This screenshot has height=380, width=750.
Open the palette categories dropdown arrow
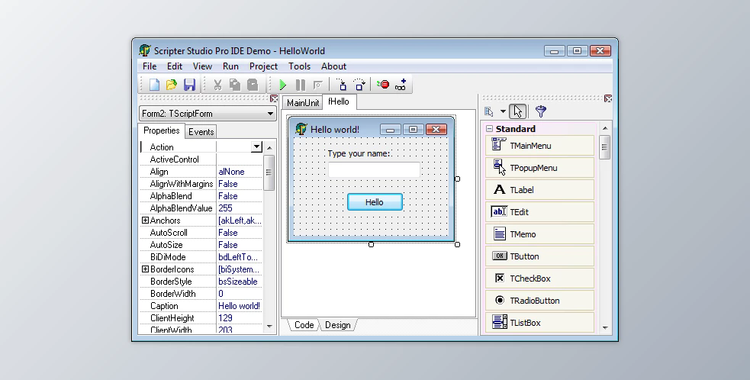click(503, 112)
